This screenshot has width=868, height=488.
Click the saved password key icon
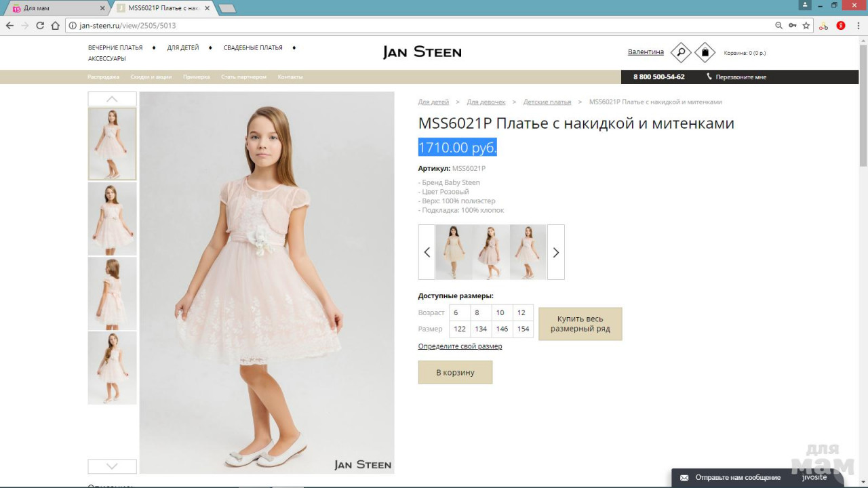point(792,26)
